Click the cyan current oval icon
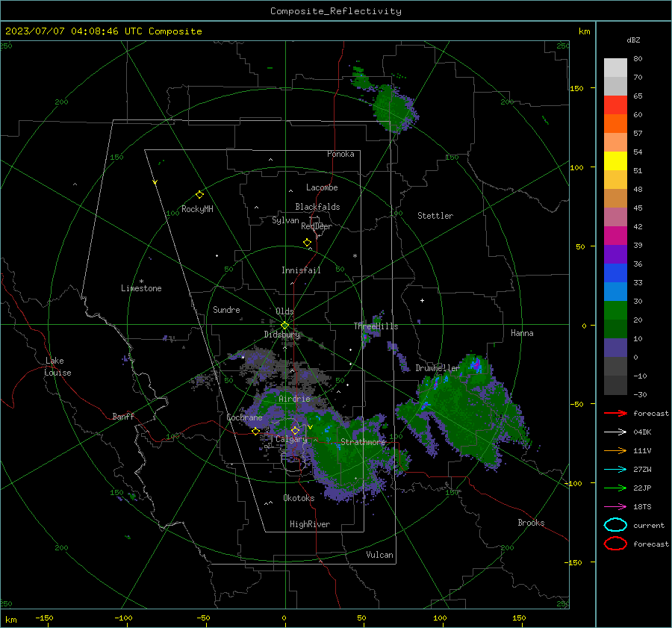This screenshot has height=628, width=672. [x=615, y=525]
